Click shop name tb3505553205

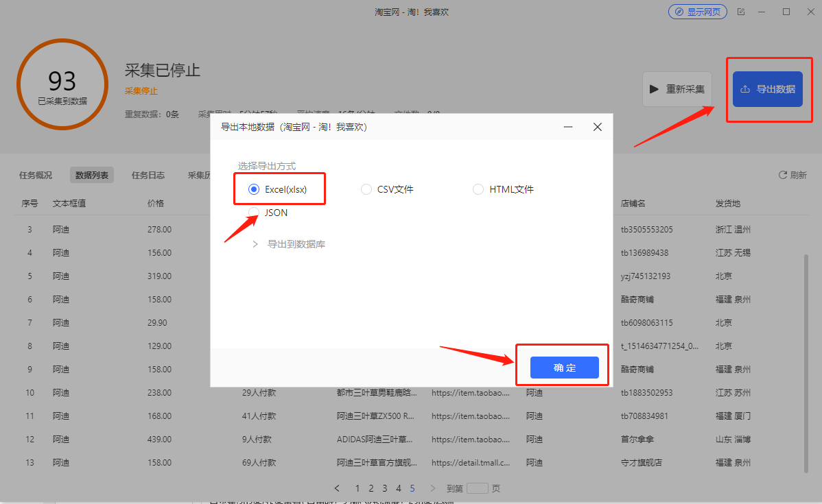tap(647, 230)
